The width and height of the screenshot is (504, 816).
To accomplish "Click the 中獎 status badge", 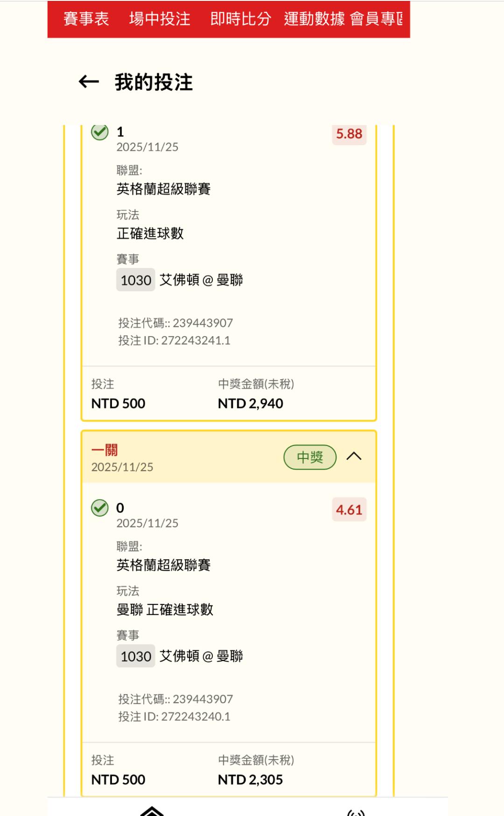I will (x=310, y=457).
